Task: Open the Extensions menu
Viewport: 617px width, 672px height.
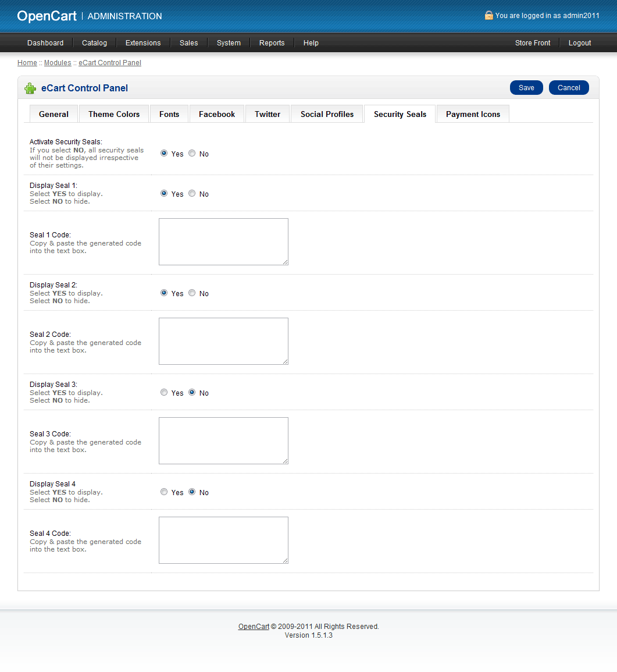Action: point(143,43)
